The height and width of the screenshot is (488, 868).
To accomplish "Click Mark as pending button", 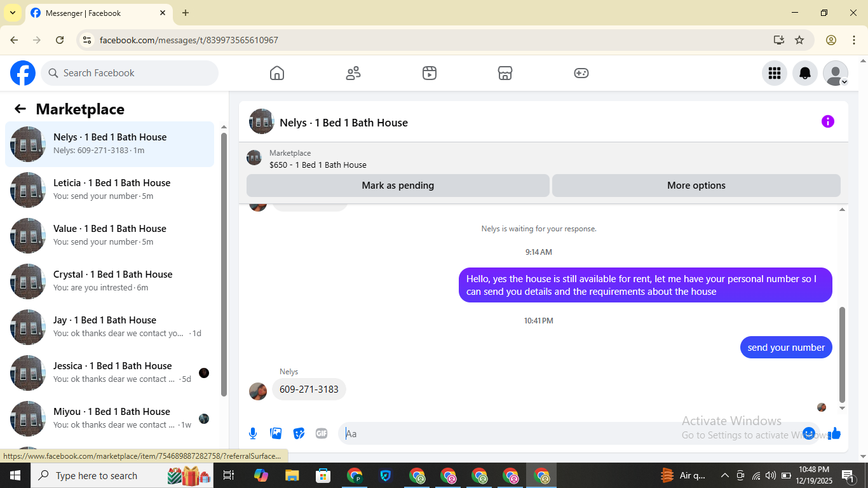I will 398,186.
